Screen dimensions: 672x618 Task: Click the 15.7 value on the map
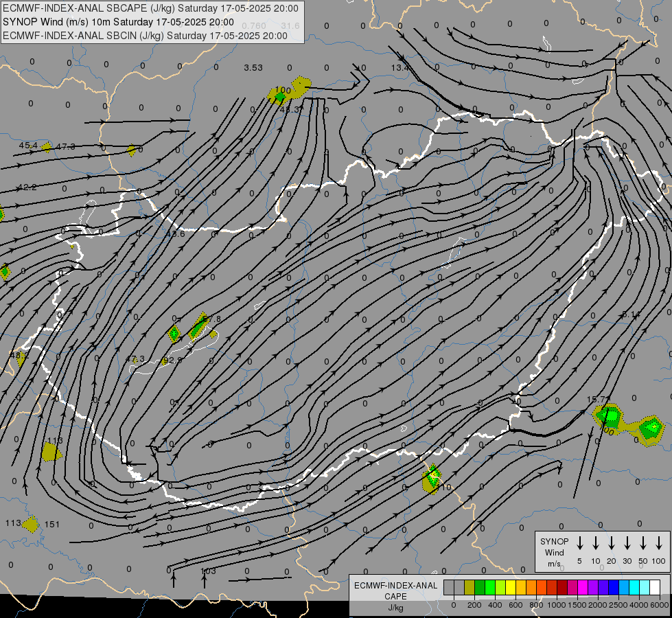597,399
